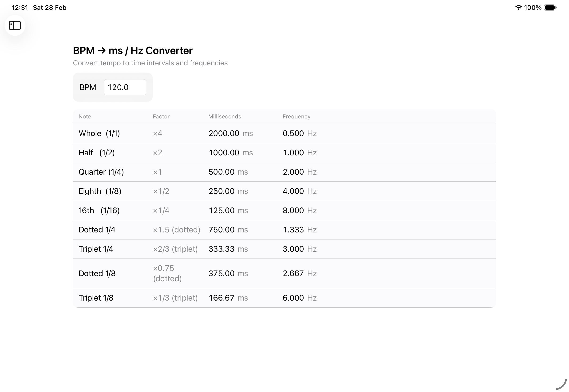The height and width of the screenshot is (392, 569).
Task: Tap the Eighth (1/8) note row
Action: (x=100, y=191)
